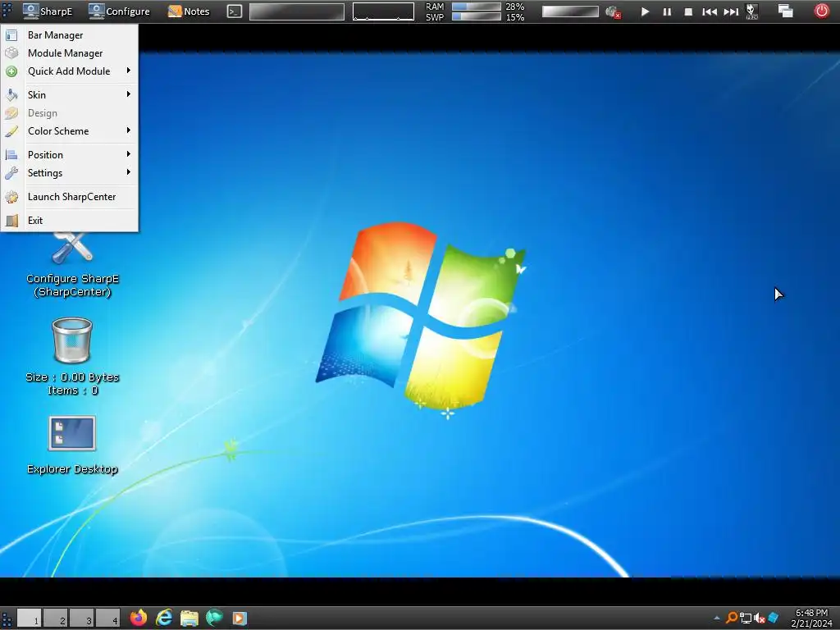Switch to virtual desktop 2
The image size is (840, 630).
click(x=56, y=618)
